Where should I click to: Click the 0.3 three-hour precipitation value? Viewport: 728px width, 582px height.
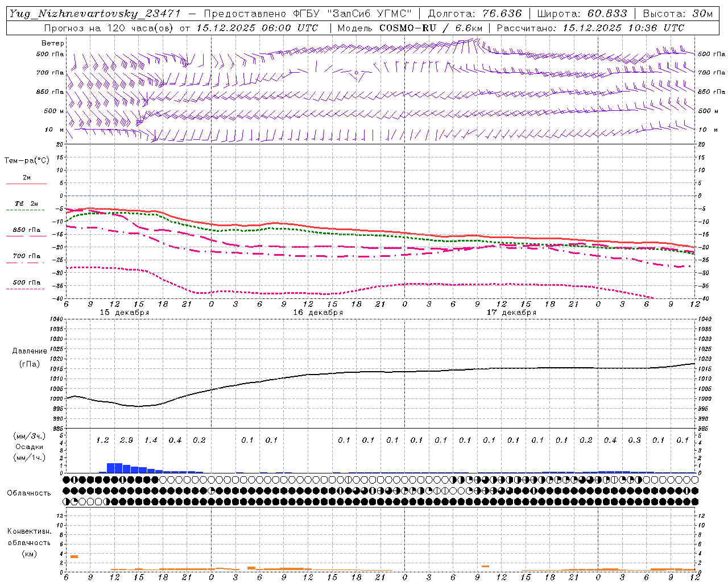coord(634,440)
